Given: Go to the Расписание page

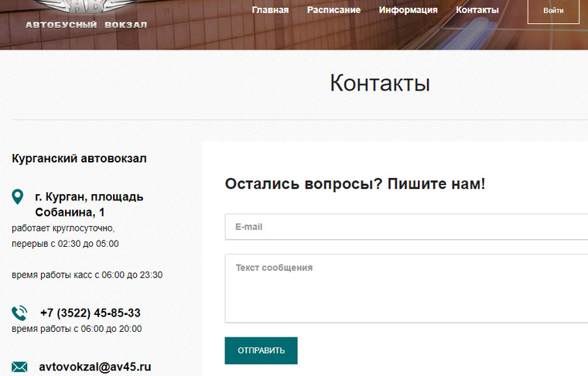Looking at the screenshot, I should (x=333, y=10).
